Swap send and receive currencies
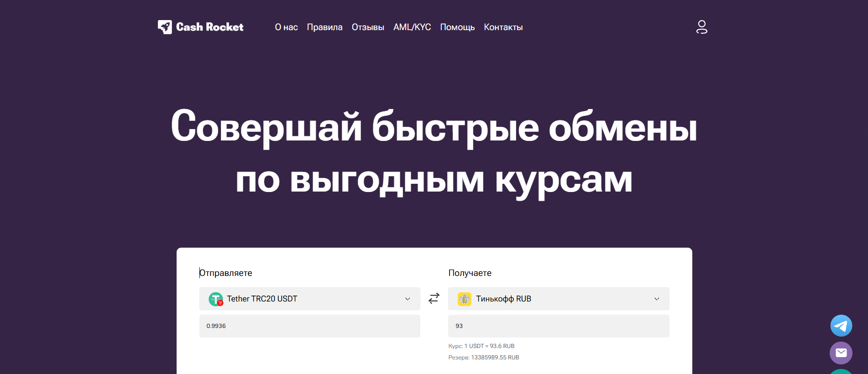This screenshot has width=868, height=374. (x=434, y=298)
